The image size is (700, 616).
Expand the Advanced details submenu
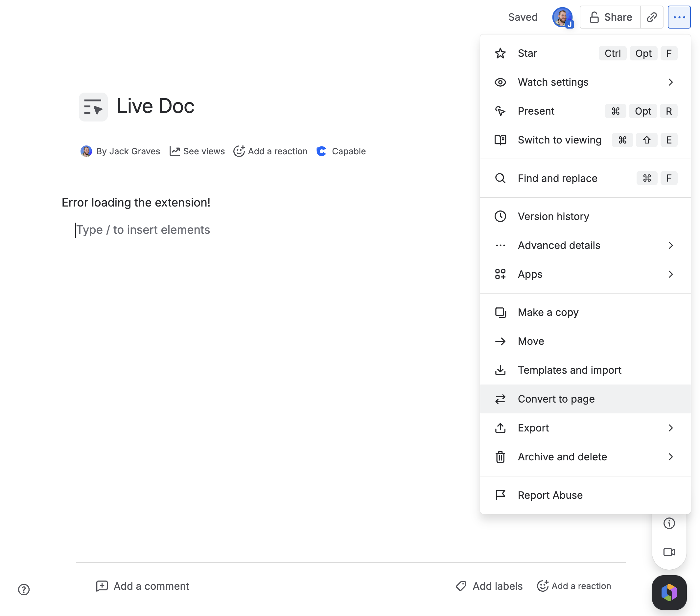point(585,245)
